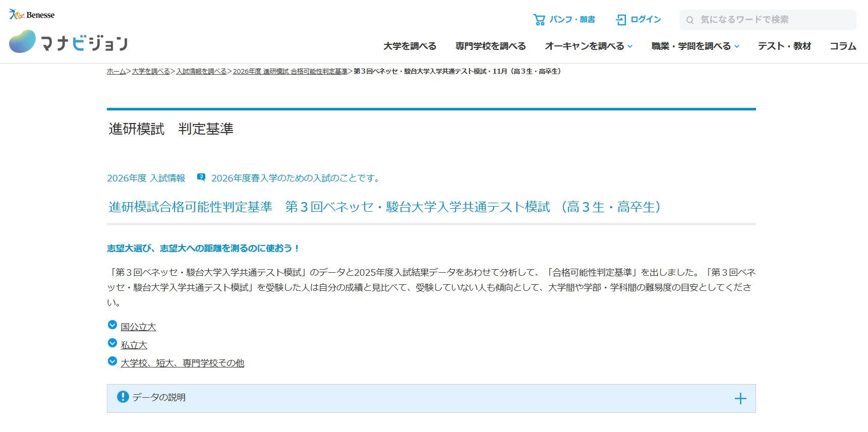Go to the マナビジョン home logo
This screenshot has width=868, height=432.
tap(68, 42)
